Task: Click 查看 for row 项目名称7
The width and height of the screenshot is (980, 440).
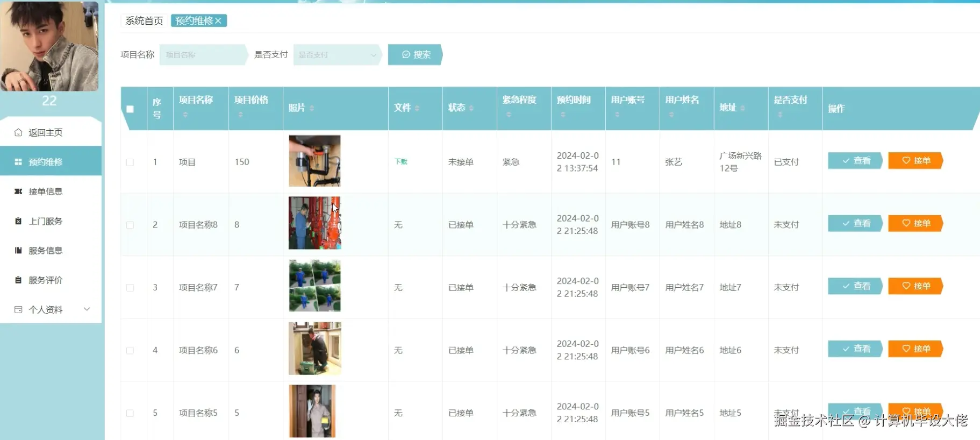Action: pos(855,286)
